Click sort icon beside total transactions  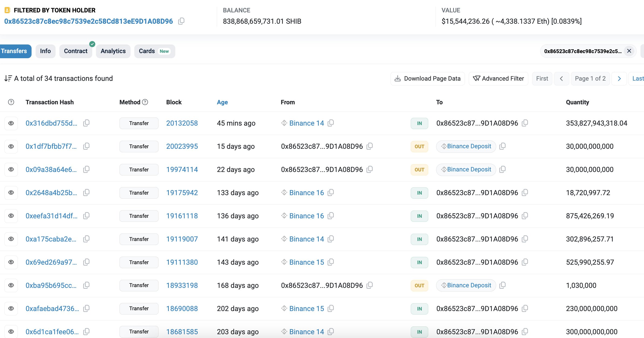8,78
